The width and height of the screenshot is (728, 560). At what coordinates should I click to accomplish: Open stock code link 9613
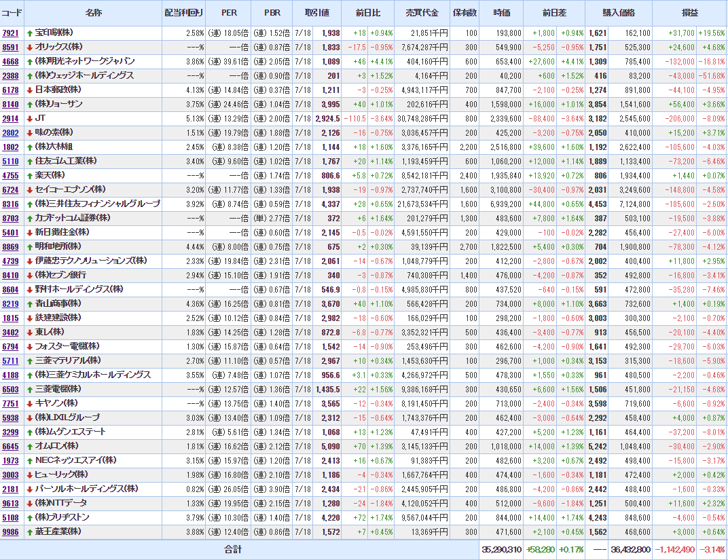(x=11, y=503)
